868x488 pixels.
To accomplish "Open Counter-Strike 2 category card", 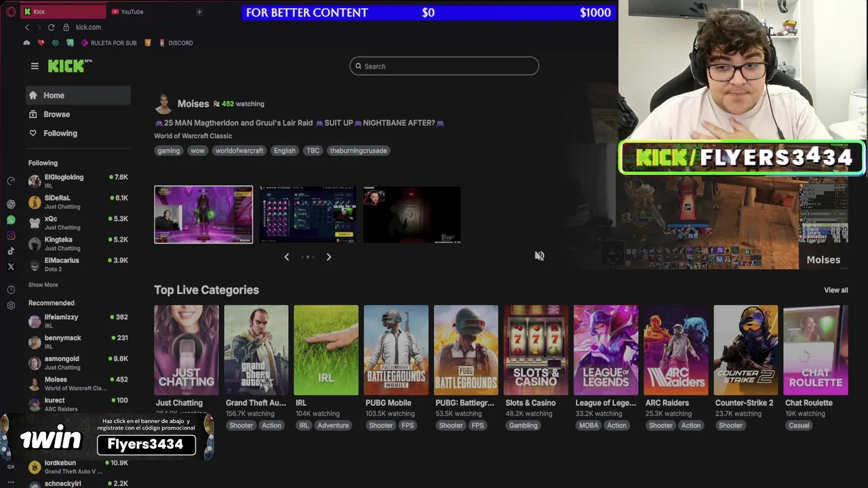I will [x=746, y=350].
